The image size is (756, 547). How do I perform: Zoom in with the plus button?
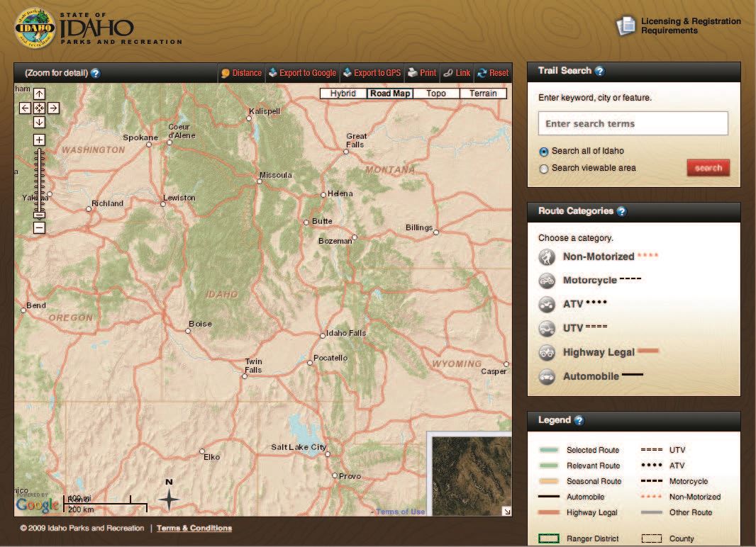(39, 140)
